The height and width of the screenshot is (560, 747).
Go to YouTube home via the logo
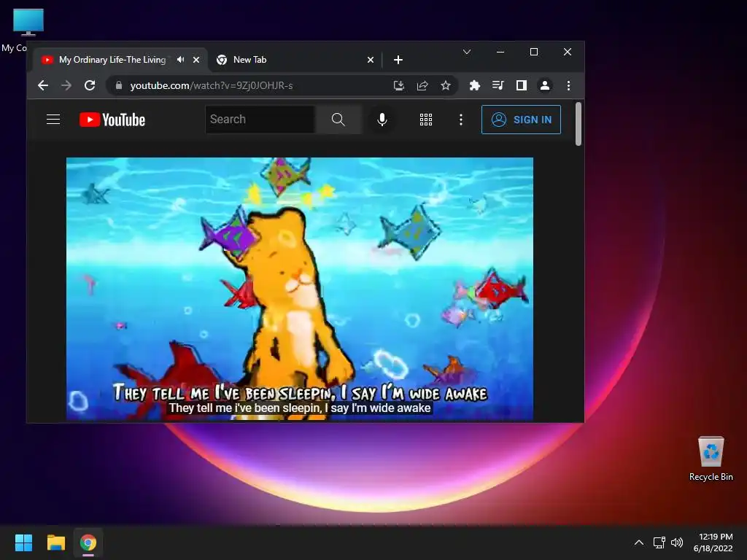coord(112,120)
